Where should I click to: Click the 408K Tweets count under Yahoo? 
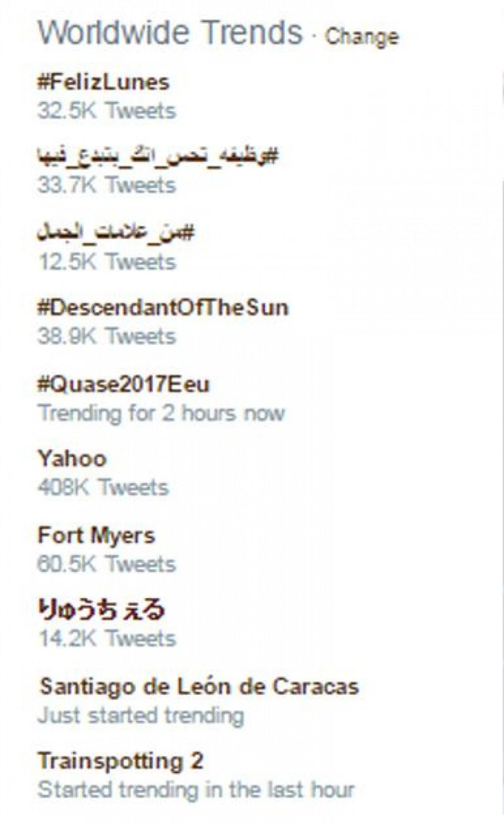[103, 487]
